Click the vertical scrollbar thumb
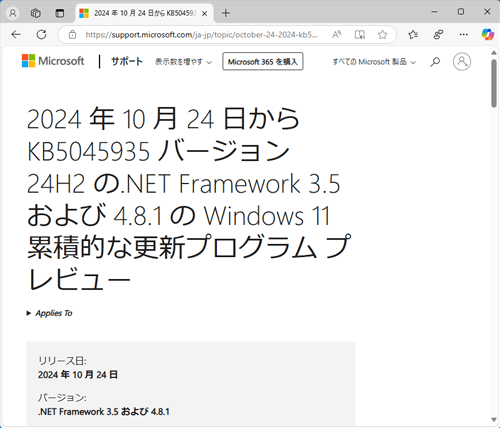The width and height of the screenshot is (500, 428). [494, 83]
